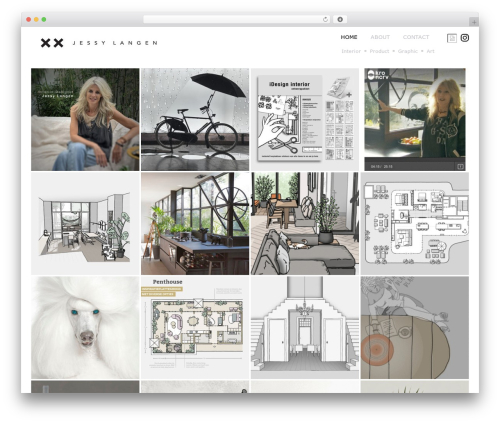Open the Instagram icon link
The height and width of the screenshot is (423, 500).
pyautogui.click(x=465, y=38)
